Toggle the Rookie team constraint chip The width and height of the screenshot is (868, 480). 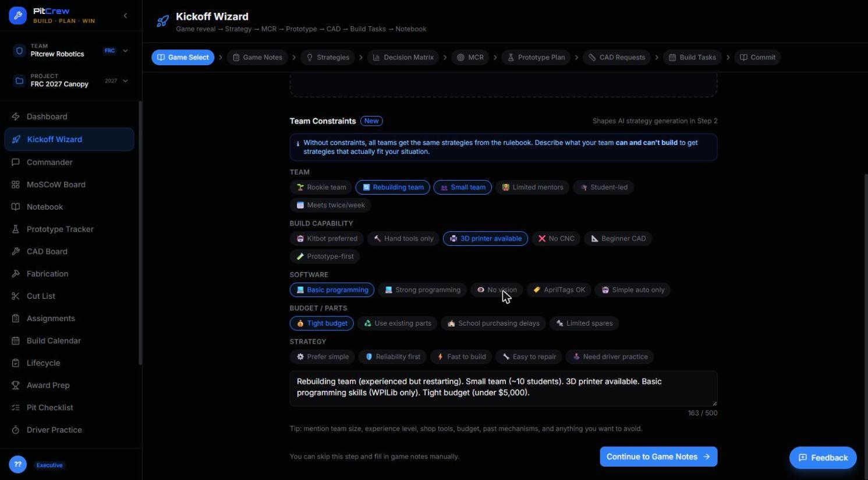pos(321,187)
